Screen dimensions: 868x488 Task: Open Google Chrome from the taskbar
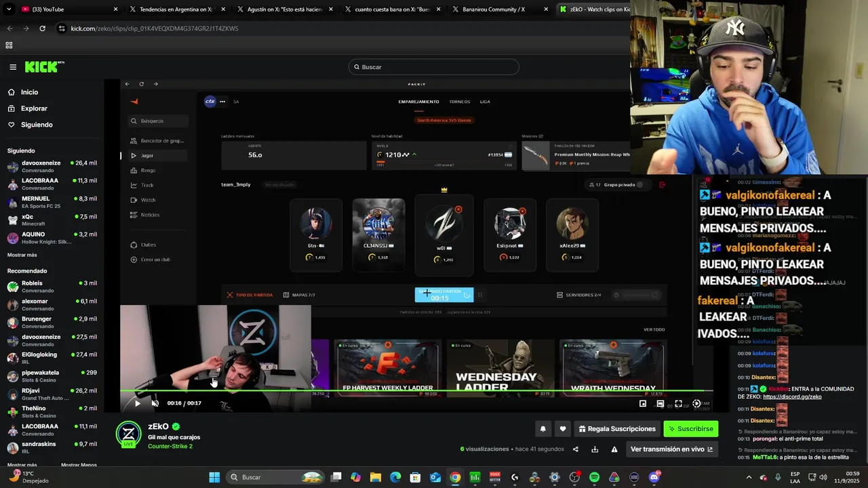455,477
